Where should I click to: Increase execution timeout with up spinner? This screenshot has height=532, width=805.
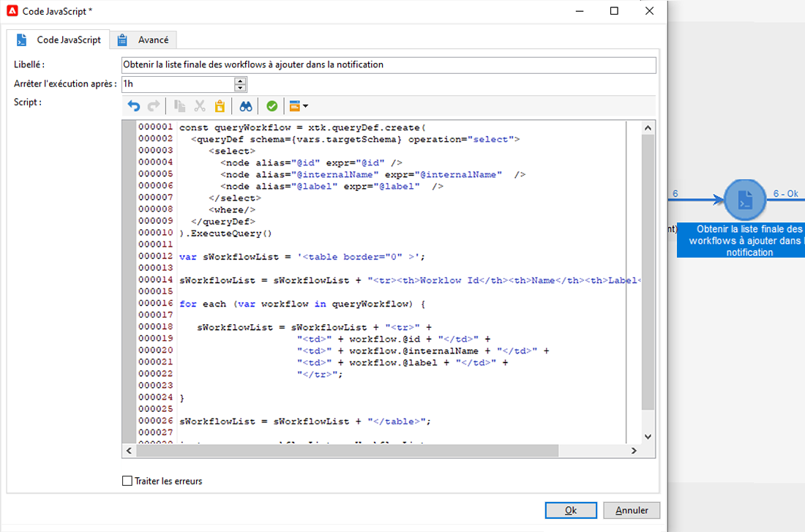coord(240,80)
